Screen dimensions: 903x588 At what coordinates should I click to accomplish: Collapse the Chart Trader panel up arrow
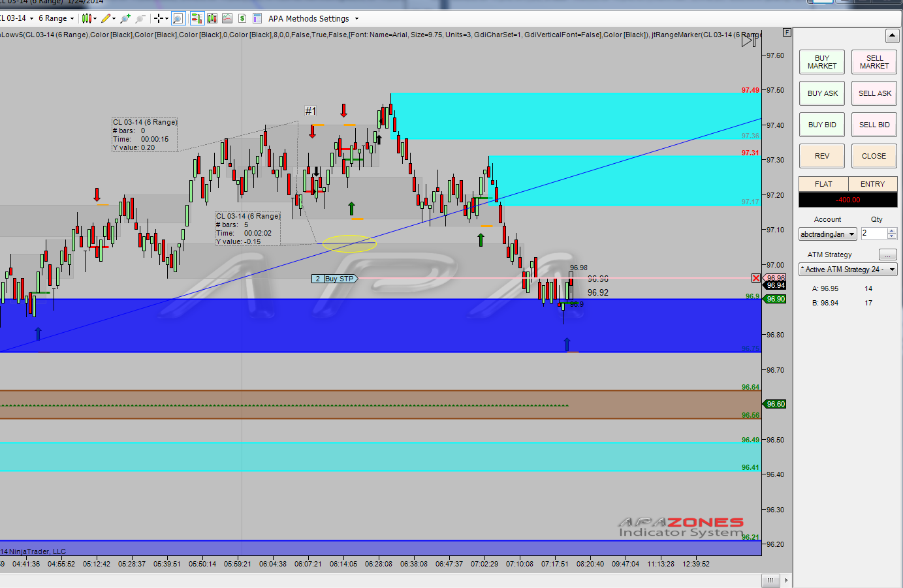pyautogui.click(x=893, y=36)
